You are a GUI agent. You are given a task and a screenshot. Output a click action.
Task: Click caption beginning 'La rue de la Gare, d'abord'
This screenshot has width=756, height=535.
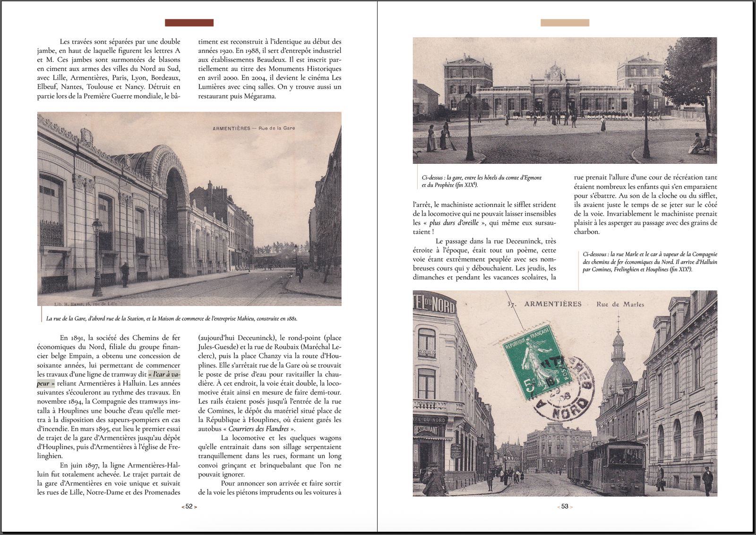pyautogui.click(x=172, y=319)
